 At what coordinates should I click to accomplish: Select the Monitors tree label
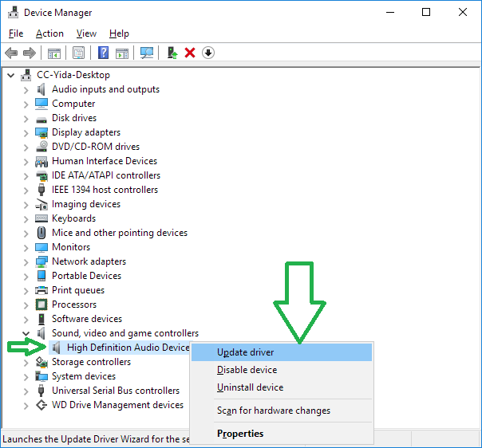(x=71, y=247)
